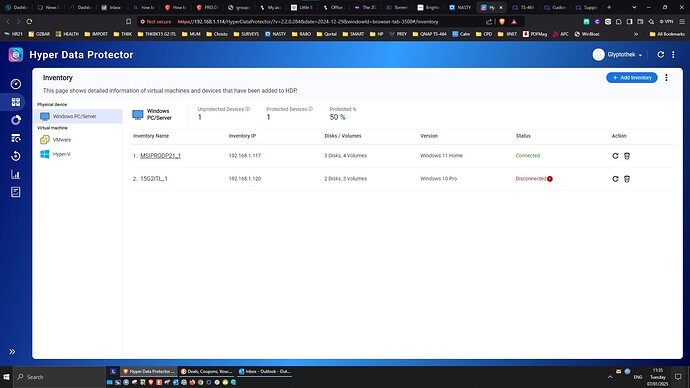
Task: Open the Glyptothek user account dropdown
Action: [x=617, y=55]
